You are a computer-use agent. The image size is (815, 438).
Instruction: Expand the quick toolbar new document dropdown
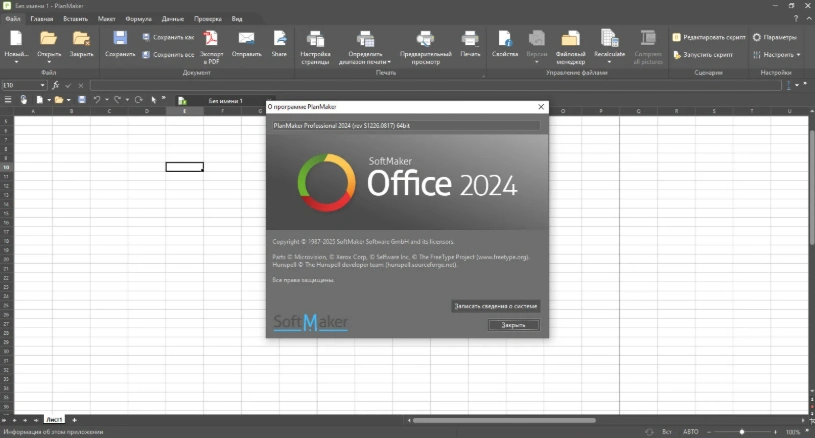pyautogui.click(x=49, y=100)
